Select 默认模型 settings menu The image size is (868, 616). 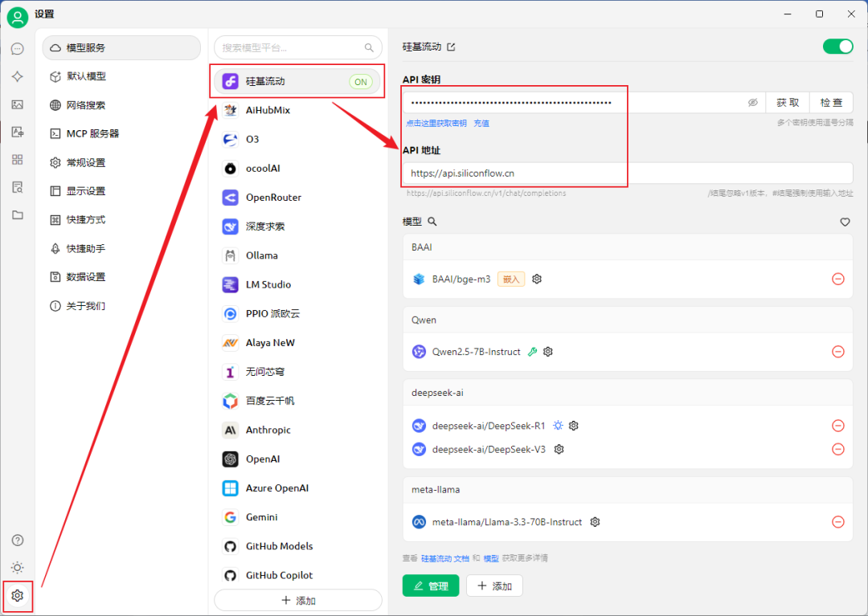(x=121, y=76)
